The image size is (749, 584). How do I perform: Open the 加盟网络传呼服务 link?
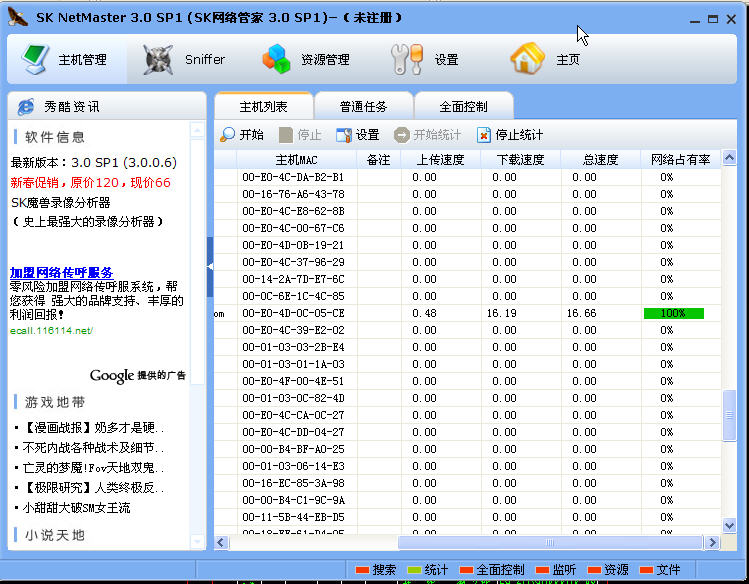[61, 272]
